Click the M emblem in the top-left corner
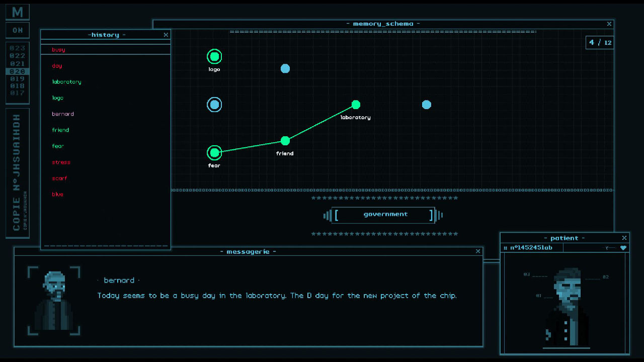This screenshot has width=644, height=362. [x=18, y=11]
